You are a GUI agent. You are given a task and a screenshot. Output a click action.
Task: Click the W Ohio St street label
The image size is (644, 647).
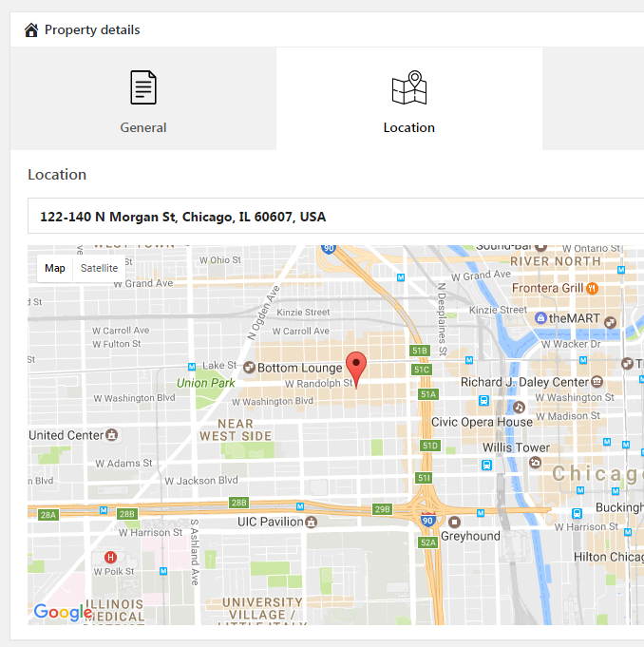[220, 260]
